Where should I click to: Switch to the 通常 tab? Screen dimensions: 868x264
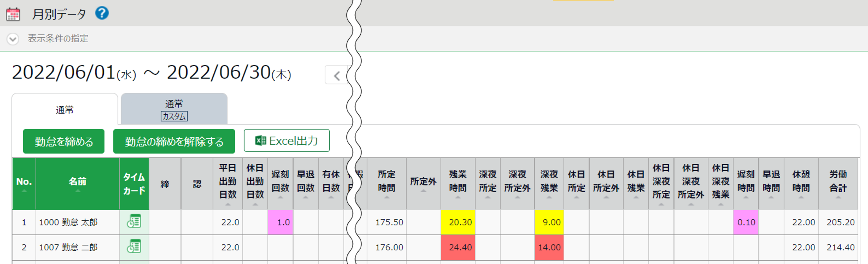65,110
